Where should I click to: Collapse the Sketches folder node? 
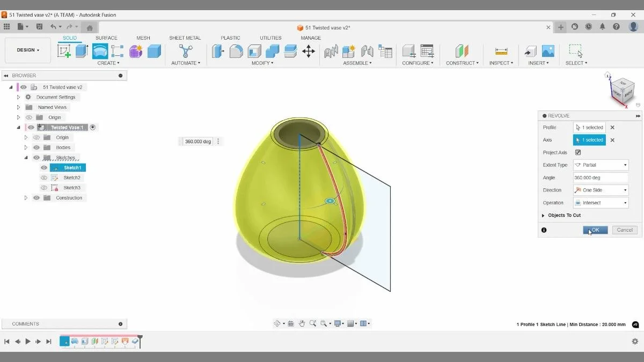click(26, 158)
